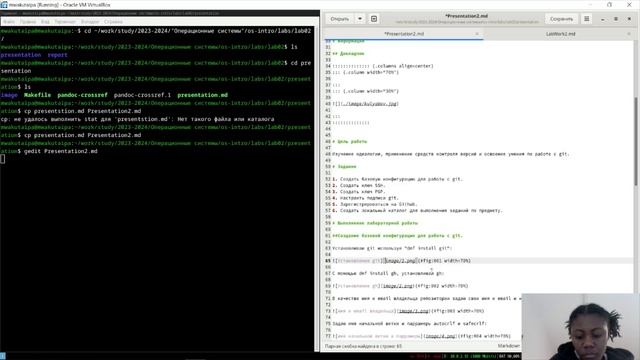Click line 63 'Установливаем git' text
Screen dimensions: 640x360
point(392,248)
